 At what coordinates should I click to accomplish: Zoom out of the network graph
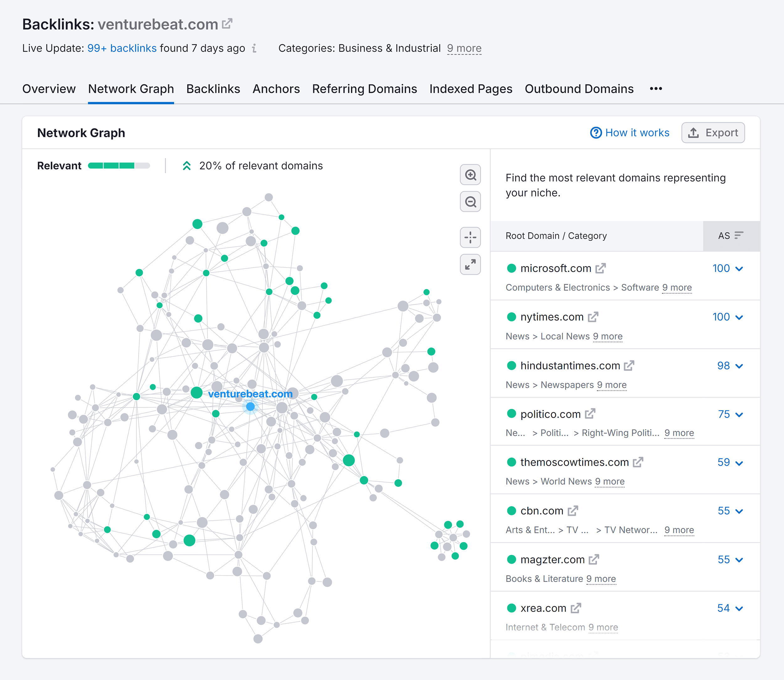point(470,201)
